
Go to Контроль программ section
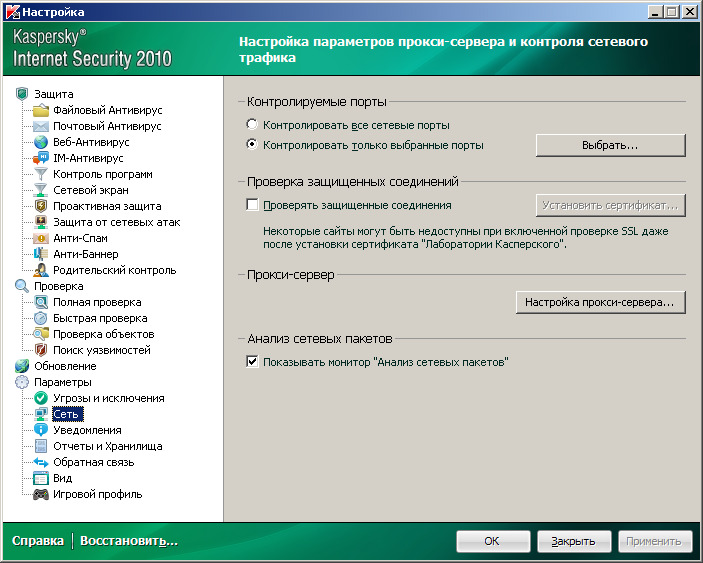(x=103, y=174)
